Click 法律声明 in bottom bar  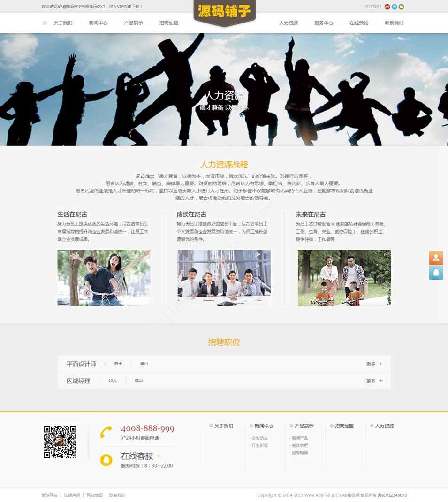[x=72, y=495]
